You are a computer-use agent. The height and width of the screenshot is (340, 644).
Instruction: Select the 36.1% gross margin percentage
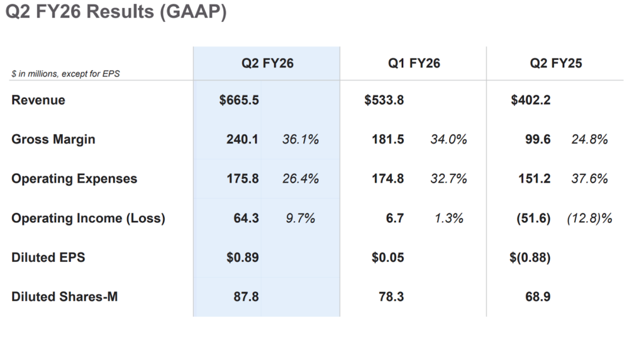tap(301, 139)
